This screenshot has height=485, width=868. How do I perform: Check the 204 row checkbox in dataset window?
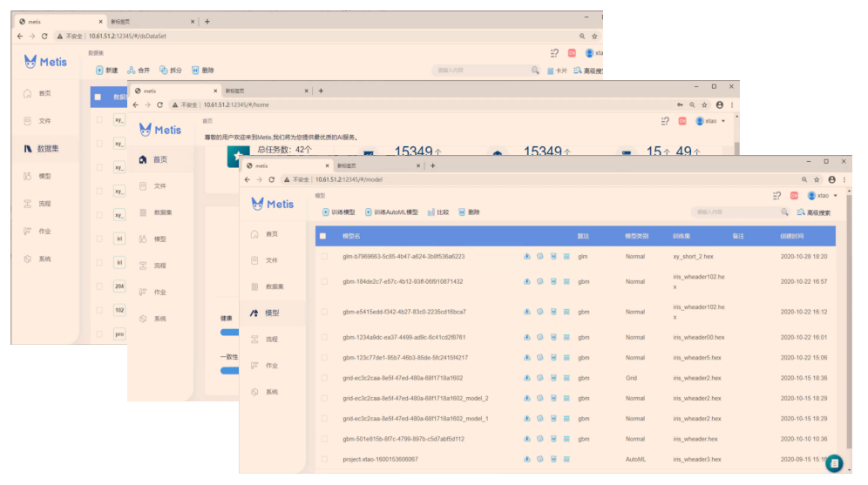click(99, 286)
